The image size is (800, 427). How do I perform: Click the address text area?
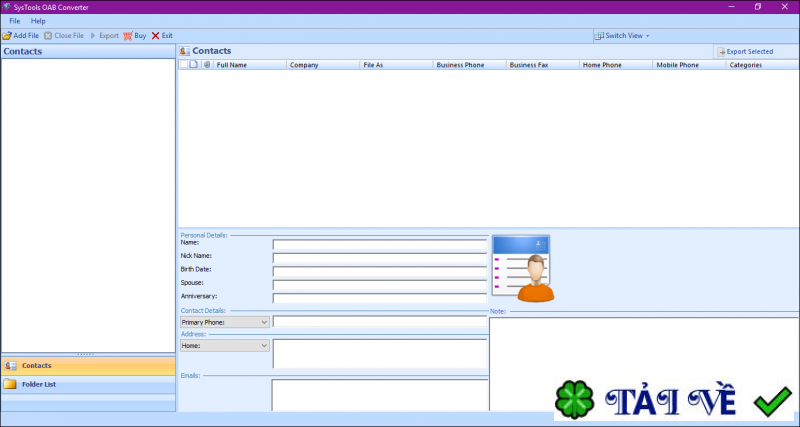[380, 354]
